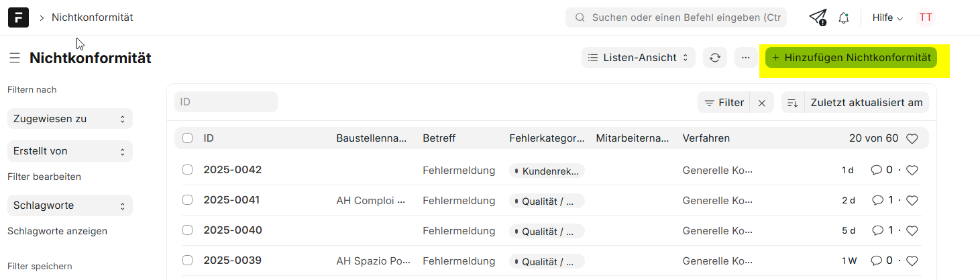Click Hinzufügen Nichtkonformität button
980x280 pixels.
tap(851, 58)
